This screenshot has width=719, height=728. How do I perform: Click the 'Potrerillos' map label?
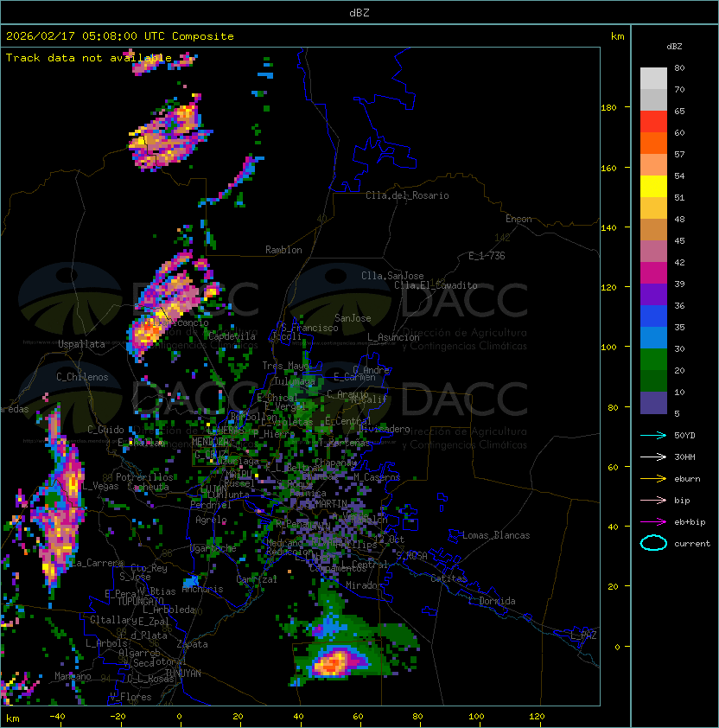(144, 477)
